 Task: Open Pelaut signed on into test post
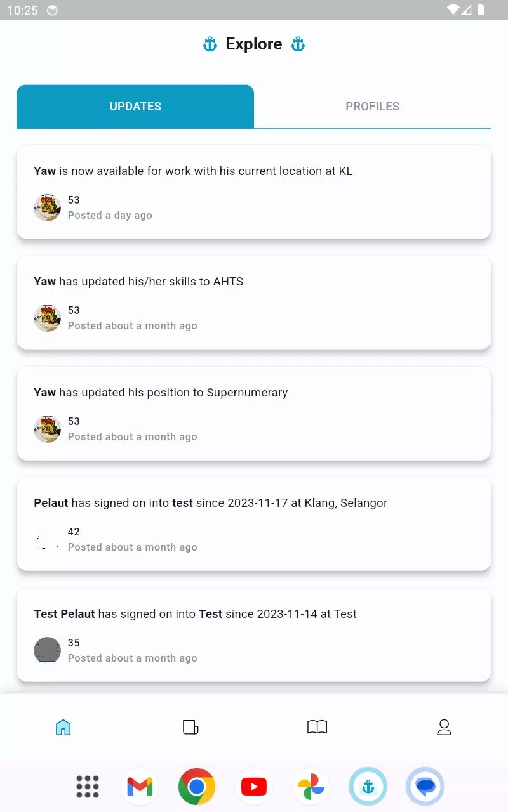[x=254, y=524]
